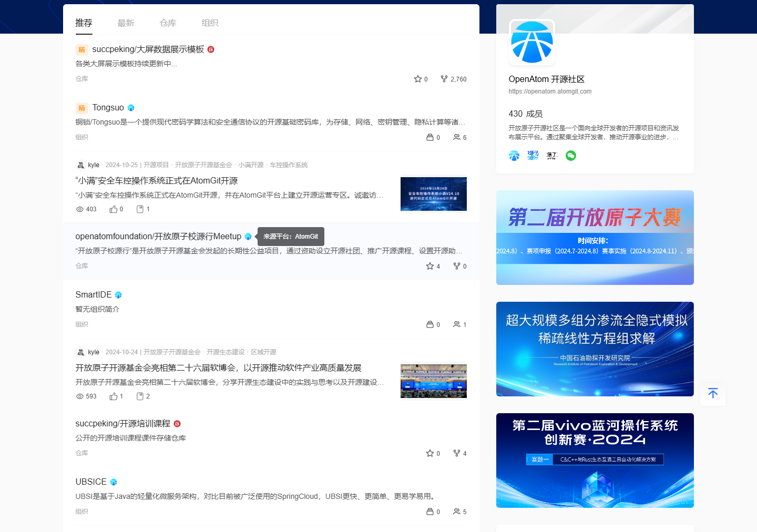
Task: Click the bookmark icon showing 2 on 软博会 article
Action: click(140, 396)
